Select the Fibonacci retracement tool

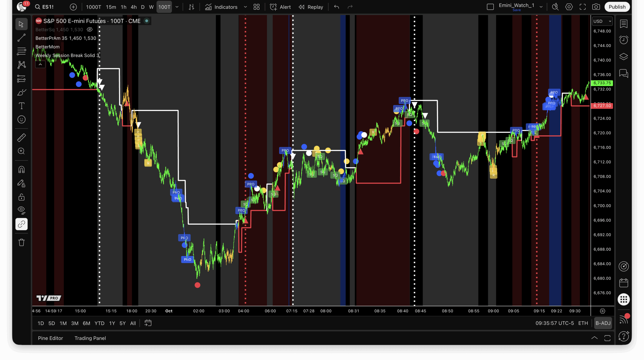click(21, 51)
